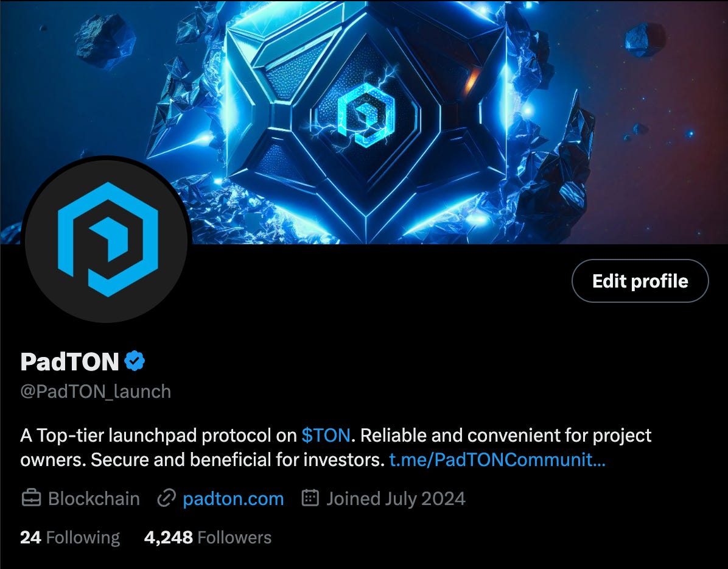Click the calendar icon beside Joined date
This screenshot has height=569, width=728.
point(310,498)
